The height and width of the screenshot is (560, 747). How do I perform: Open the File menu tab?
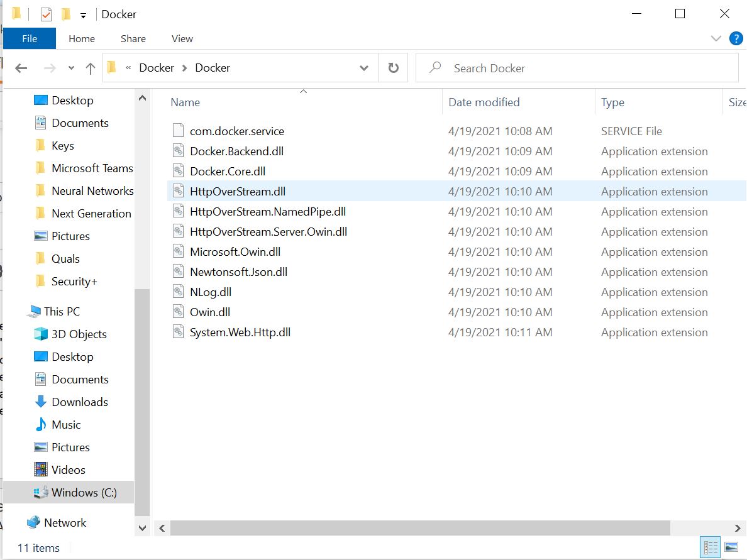30,38
